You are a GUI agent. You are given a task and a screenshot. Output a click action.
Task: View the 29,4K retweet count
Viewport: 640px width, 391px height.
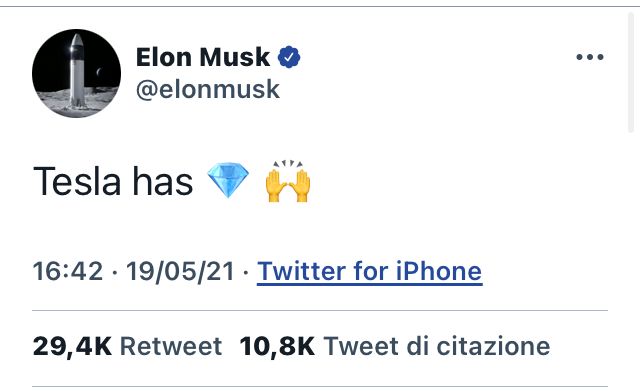pos(72,347)
